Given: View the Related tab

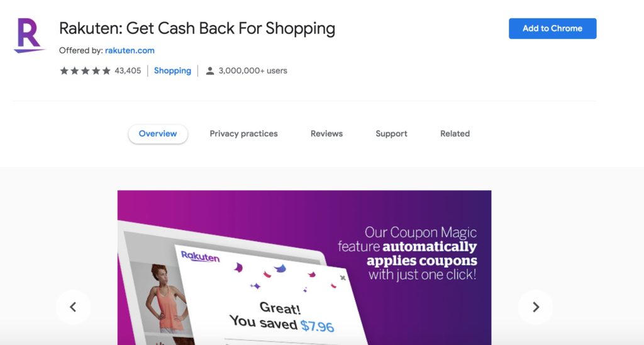Looking at the screenshot, I should (455, 133).
